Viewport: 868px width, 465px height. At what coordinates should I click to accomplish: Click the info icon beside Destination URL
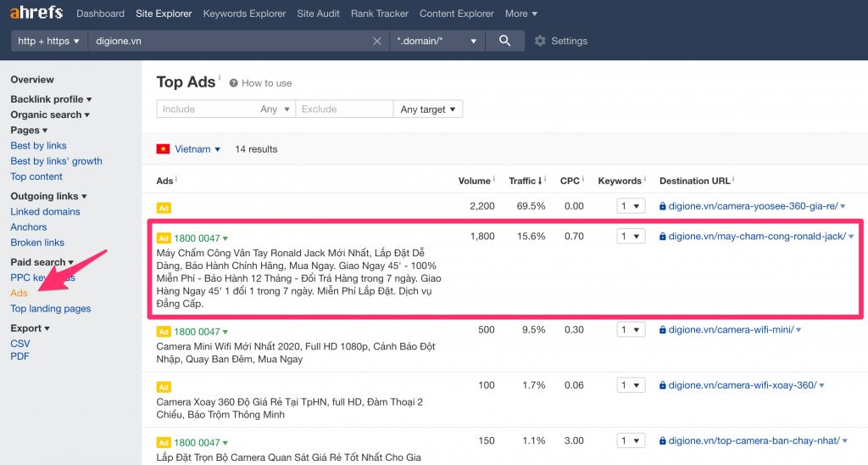[x=733, y=179]
